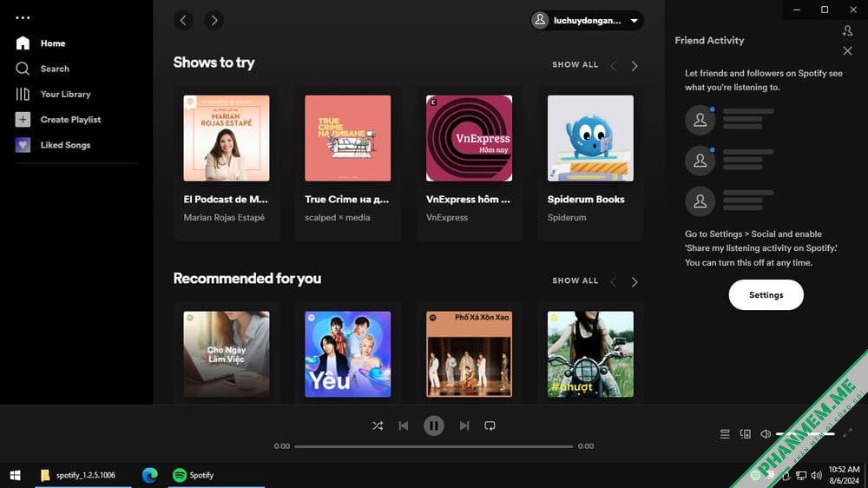
Task: Click the Spiderum Books title
Action: coord(586,200)
